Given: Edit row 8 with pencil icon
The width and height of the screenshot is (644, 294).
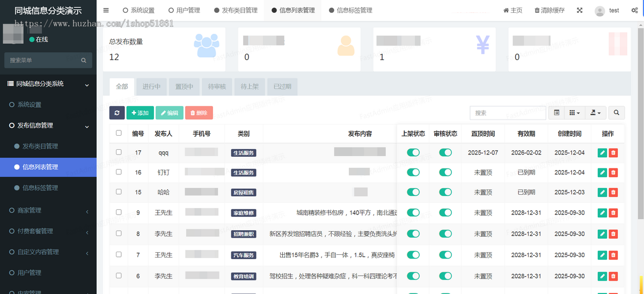Looking at the screenshot, I should tap(603, 234).
